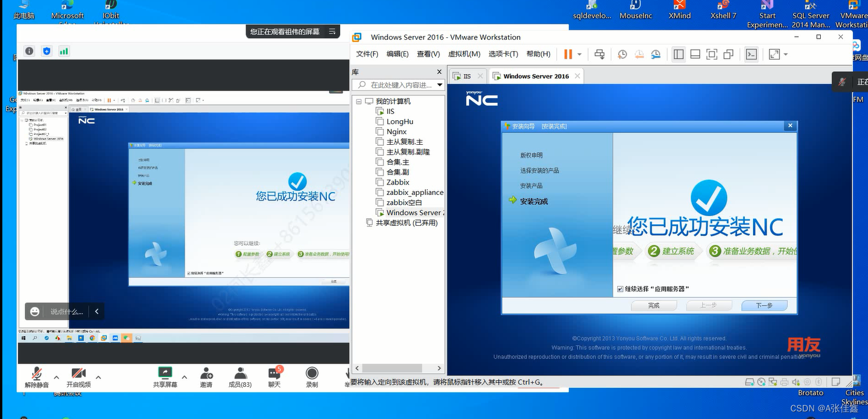Expand share options arrow beside 共享屏幕
This screenshot has width=868, height=419.
(184, 378)
